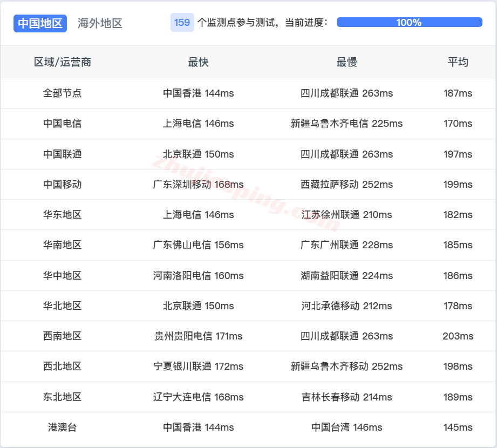The width and height of the screenshot is (497, 448).
Task: Click 西藏拉萨移动 252ms slowest cell
Action: tap(347, 184)
